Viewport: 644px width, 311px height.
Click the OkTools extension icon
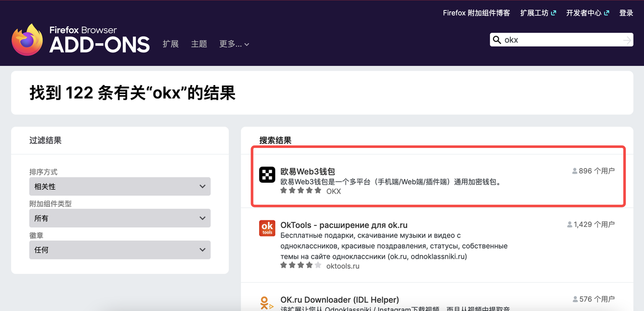267,228
